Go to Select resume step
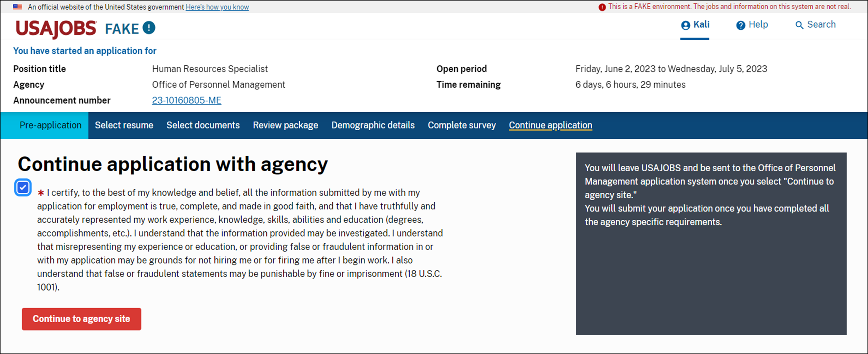Image resolution: width=868 pixels, height=354 pixels. [124, 125]
